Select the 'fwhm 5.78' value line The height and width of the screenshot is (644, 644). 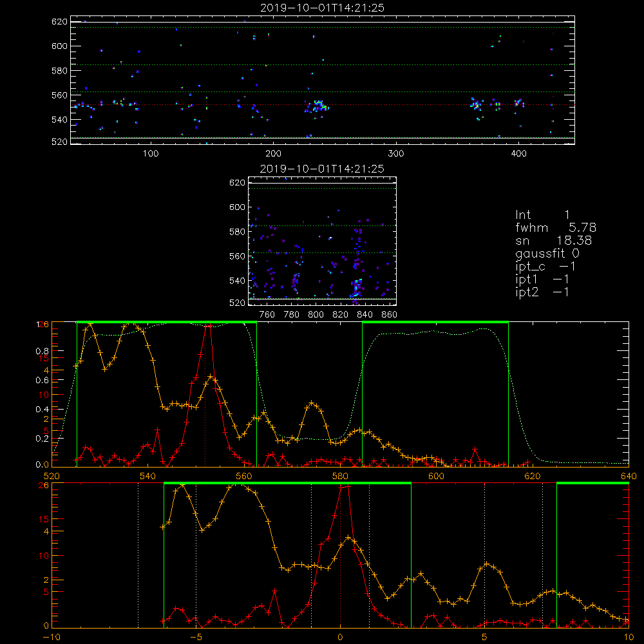(x=556, y=227)
